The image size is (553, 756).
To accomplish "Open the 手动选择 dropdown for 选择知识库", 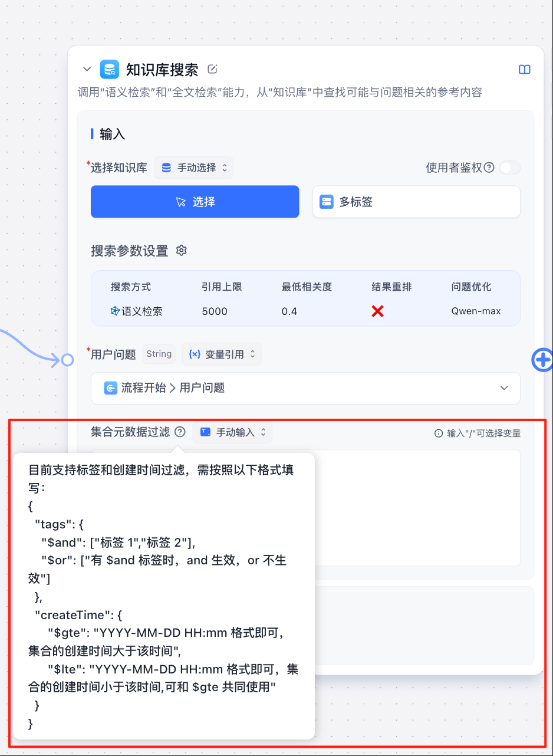I will click(x=194, y=167).
